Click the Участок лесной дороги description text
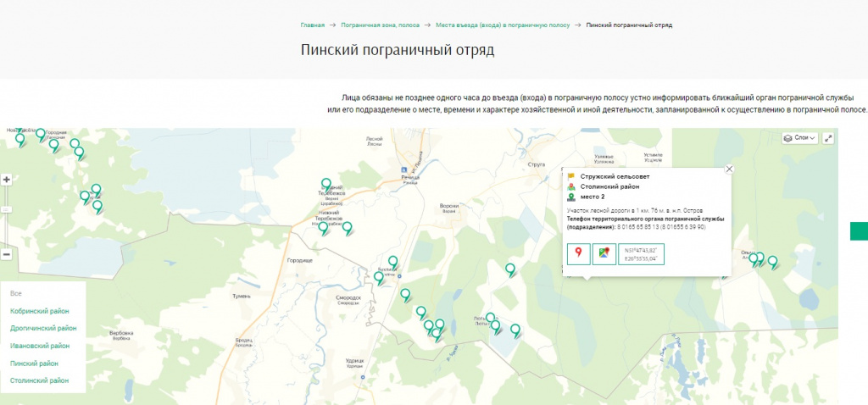 point(635,211)
